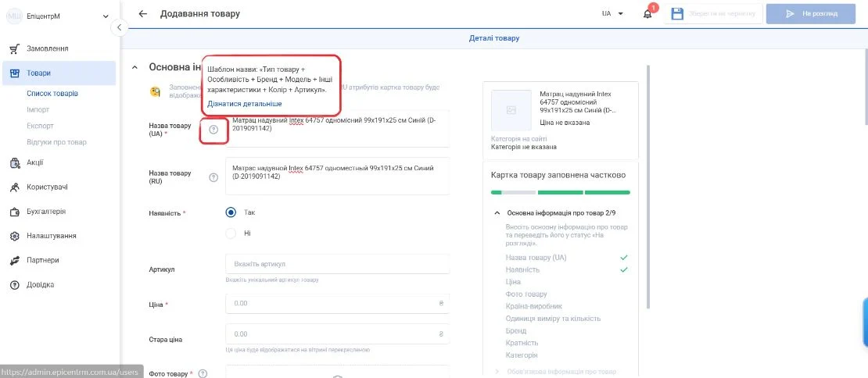Click Бренд checklist item
This screenshot has width=868, height=378.
coord(515,330)
